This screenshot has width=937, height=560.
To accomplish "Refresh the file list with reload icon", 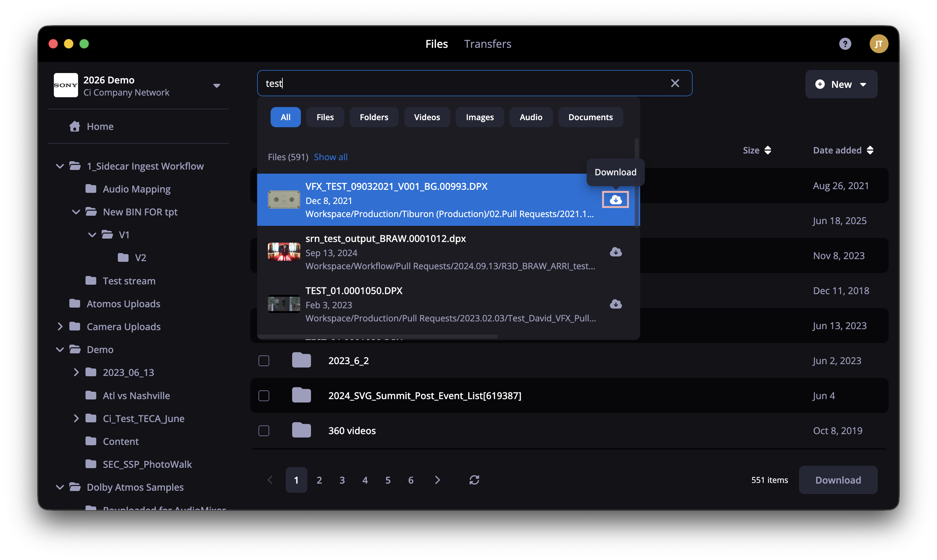I will tap(474, 480).
